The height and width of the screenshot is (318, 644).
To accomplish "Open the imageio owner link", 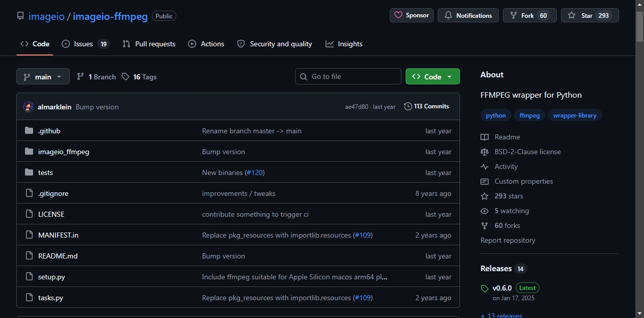I will [46, 16].
